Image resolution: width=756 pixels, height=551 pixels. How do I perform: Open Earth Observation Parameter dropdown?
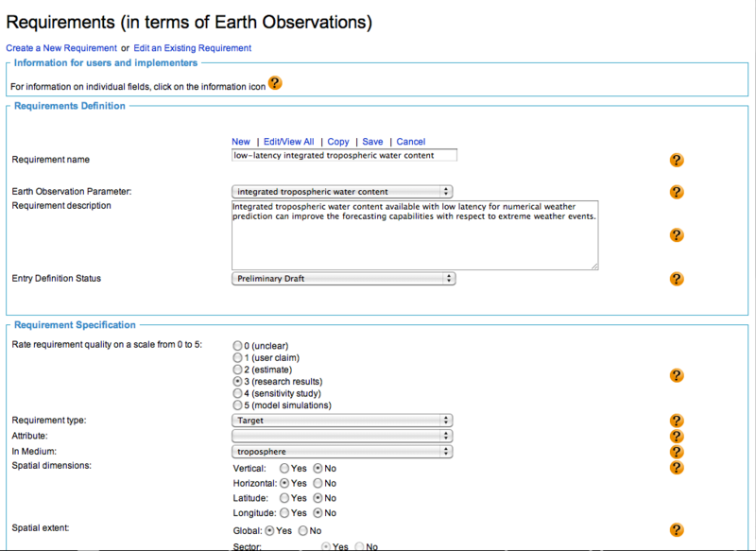coord(342,192)
